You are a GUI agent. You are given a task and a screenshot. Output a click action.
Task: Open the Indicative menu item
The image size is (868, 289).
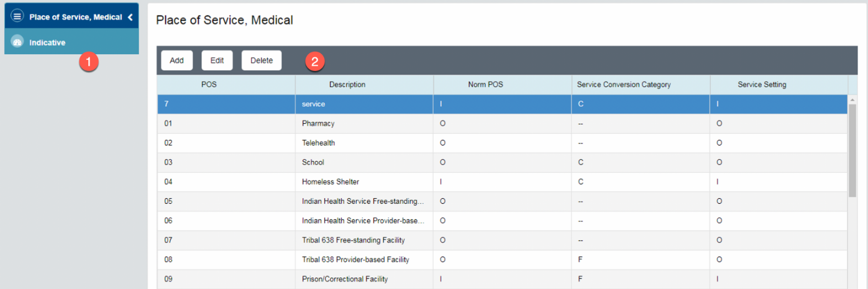pyautogui.click(x=47, y=42)
